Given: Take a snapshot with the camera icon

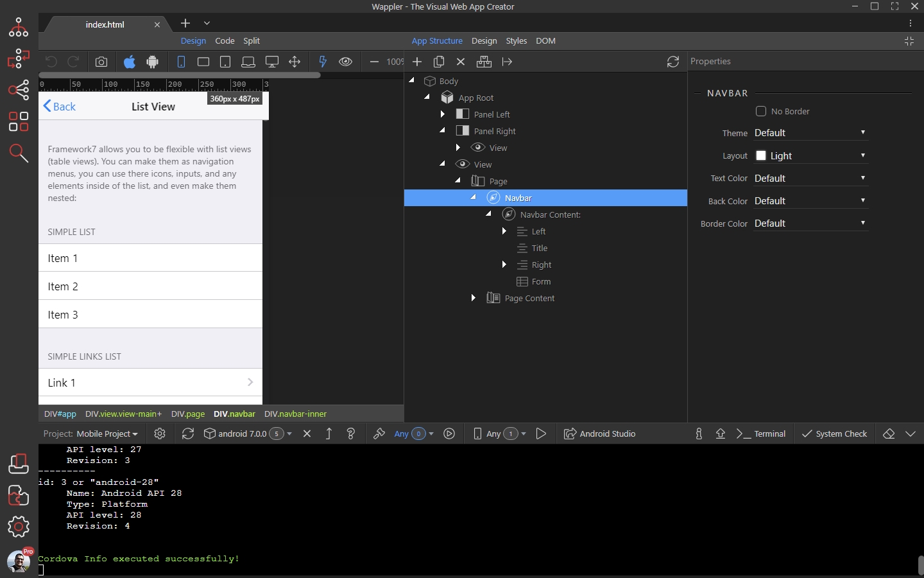Looking at the screenshot, I should (101, 62).
